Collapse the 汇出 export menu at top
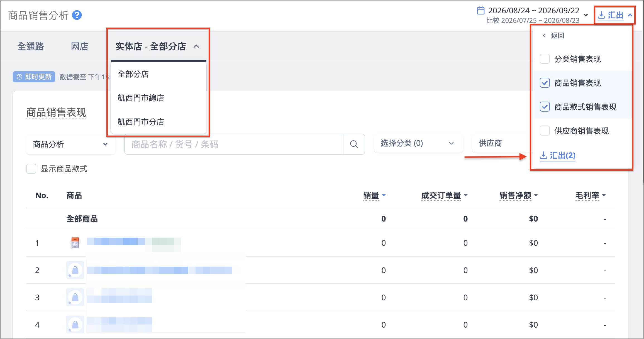 pyautogui.click(x=615, y=15)
